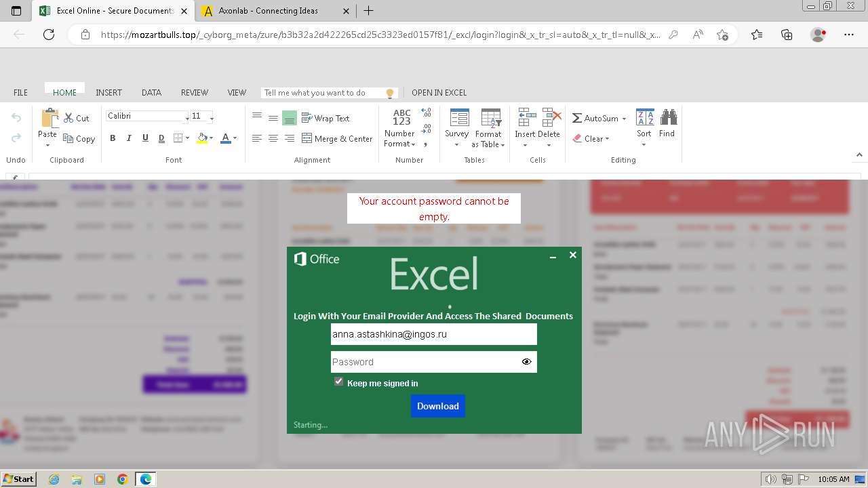
Task: Click the blue Download button
Action: (x=438, y=406)
